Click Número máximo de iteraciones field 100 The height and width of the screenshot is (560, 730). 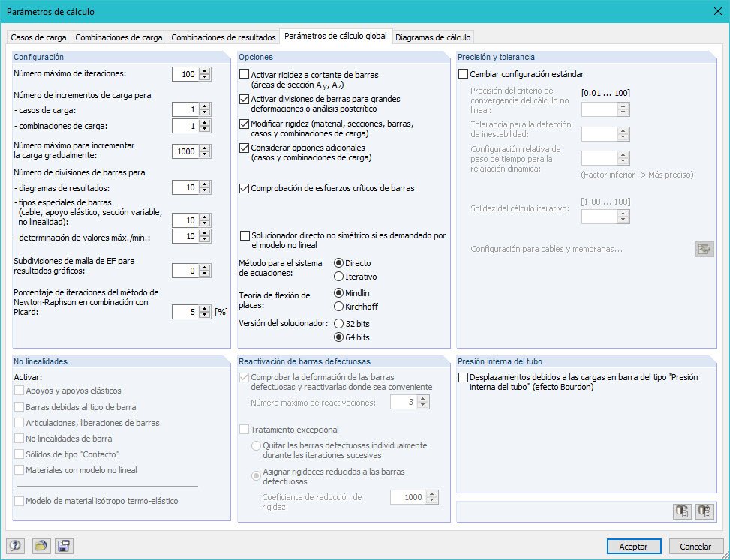pyautogui.click(x=185, y=74)
